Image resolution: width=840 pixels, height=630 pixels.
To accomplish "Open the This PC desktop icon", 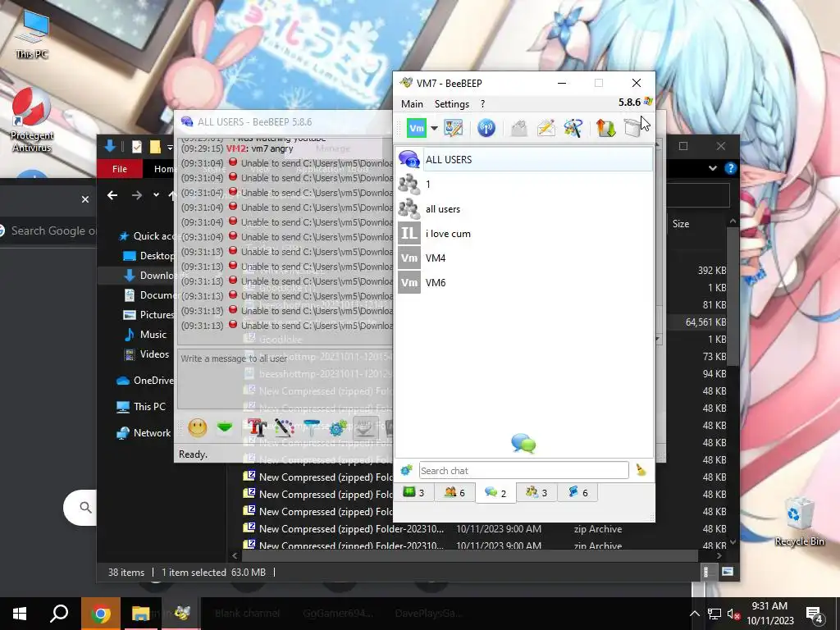I will pos(32,34).
